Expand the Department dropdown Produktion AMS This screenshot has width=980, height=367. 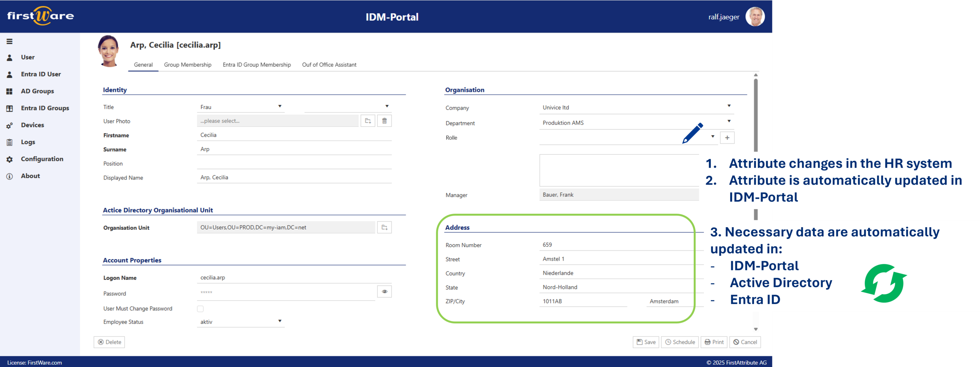(x=636, y=123)
